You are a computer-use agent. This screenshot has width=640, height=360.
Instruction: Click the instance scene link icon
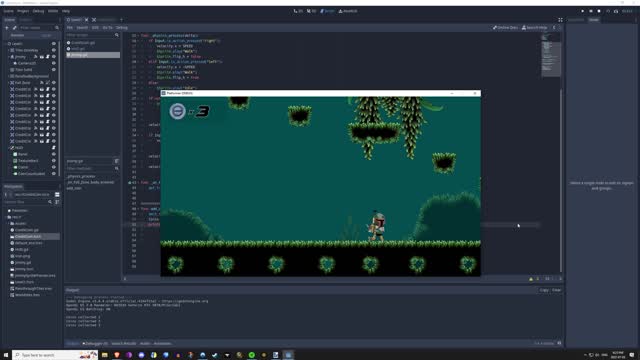(15, 28)
